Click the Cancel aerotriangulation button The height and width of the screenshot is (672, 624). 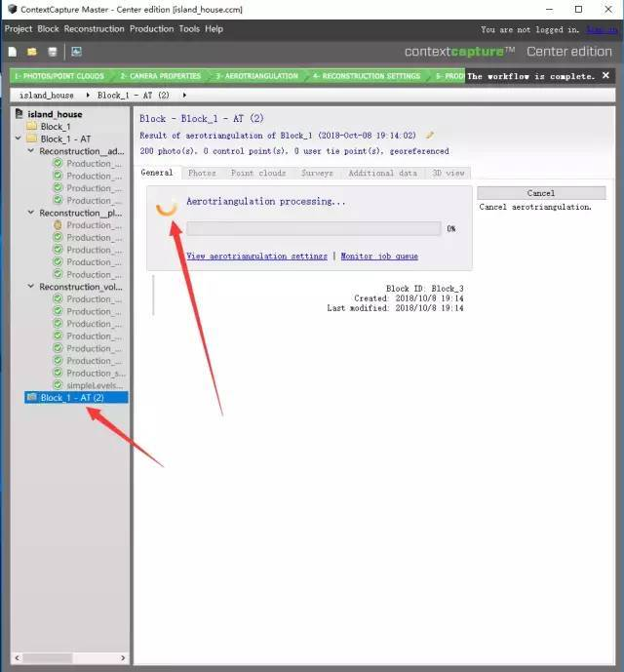(x=541, y=193)
